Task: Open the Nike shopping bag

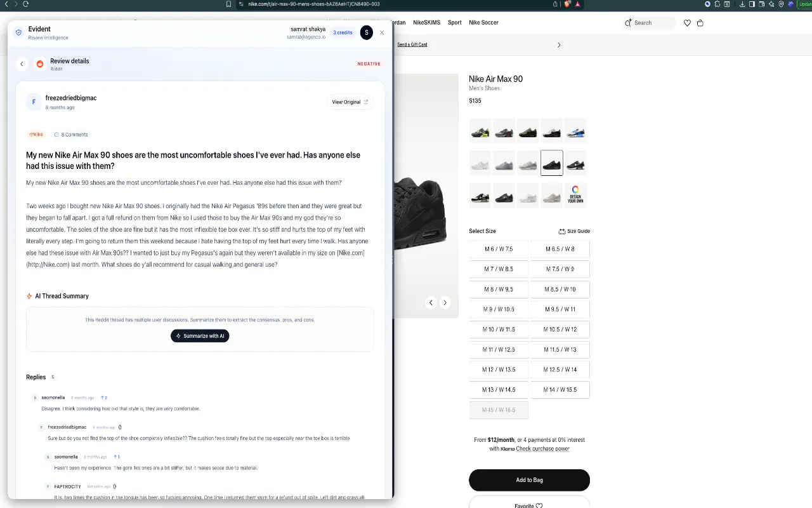Action: (x=700, y=23)
